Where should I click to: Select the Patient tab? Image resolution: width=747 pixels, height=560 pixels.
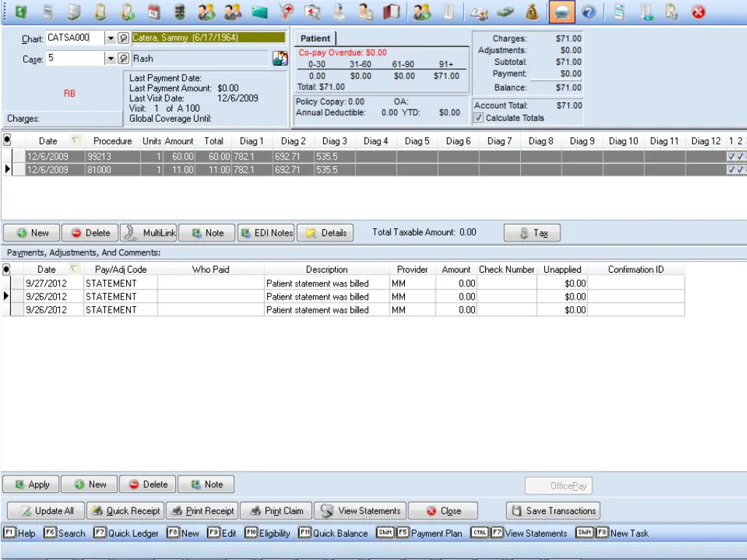pyautogui.click(x=315, y=39)
